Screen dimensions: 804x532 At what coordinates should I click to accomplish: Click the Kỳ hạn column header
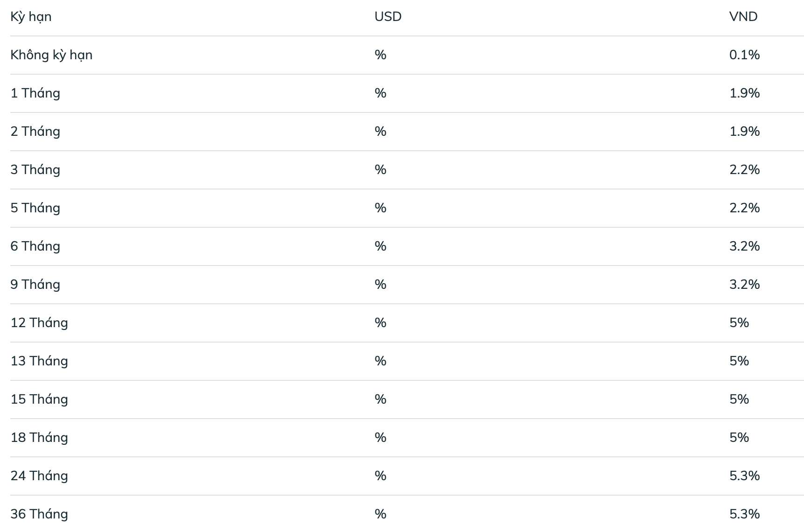pos(31,17)
